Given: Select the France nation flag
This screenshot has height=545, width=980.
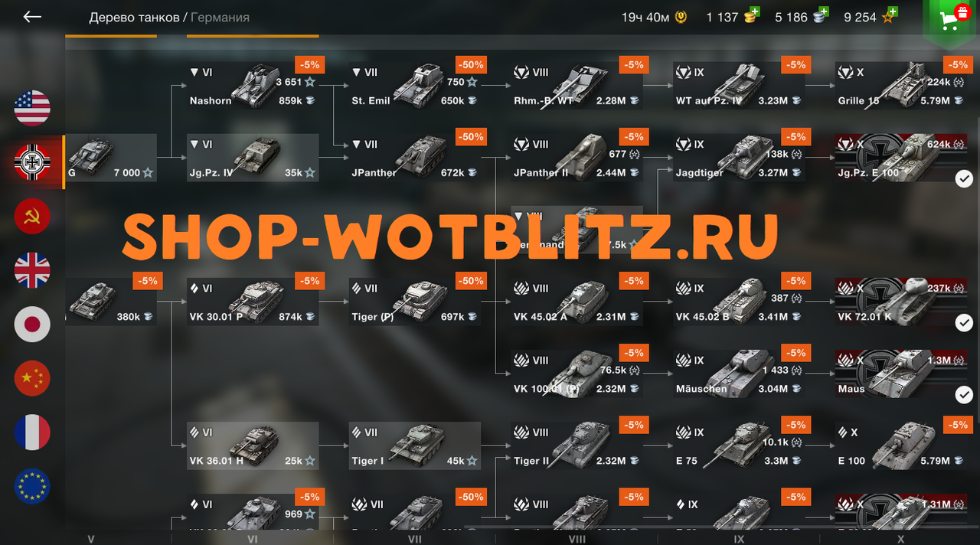Looking at the screenshot, I should pos(32,432).
